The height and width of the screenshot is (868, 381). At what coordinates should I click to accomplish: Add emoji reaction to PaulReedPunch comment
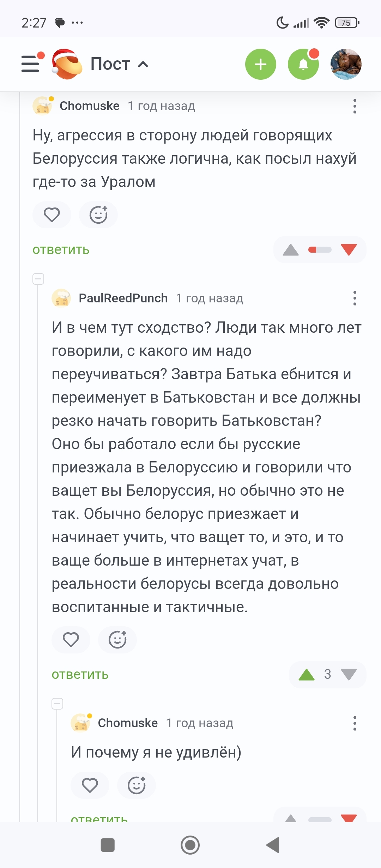[117, 639]
